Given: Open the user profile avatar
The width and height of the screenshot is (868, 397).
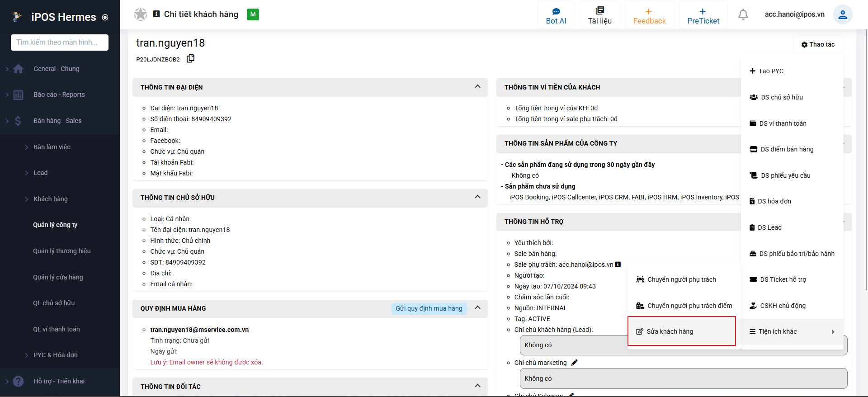Looking at the screenshot, I should click(x=843, y=14).
